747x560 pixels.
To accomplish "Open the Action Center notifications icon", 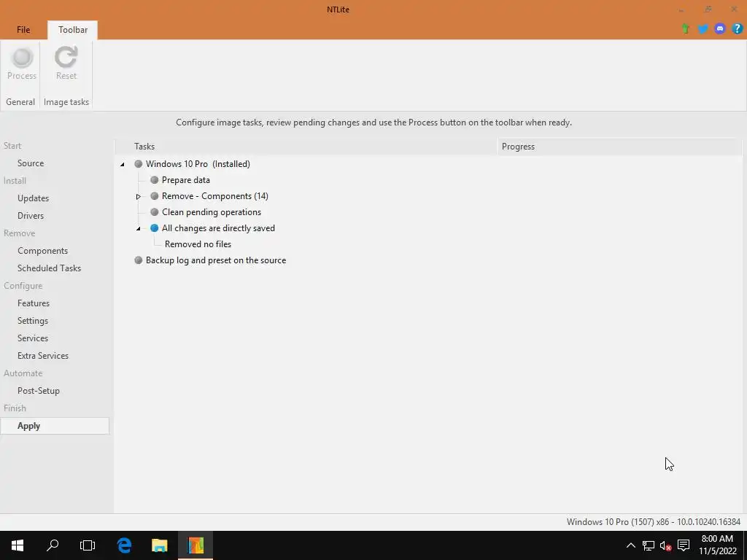I will (x=684, y=545).
